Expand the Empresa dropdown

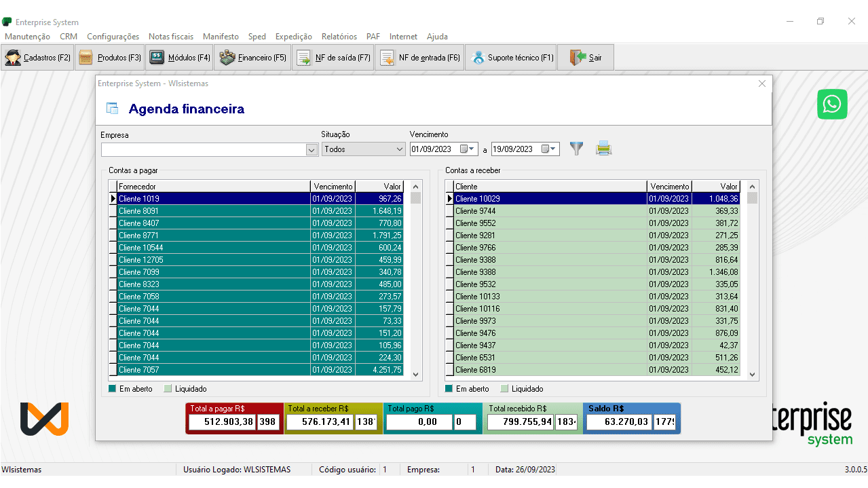pos(312,150)
